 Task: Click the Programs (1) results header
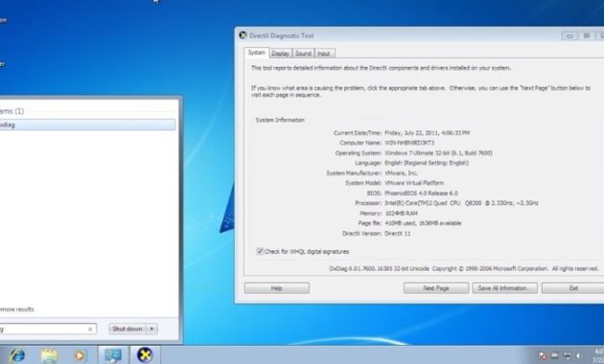[12, 111]
